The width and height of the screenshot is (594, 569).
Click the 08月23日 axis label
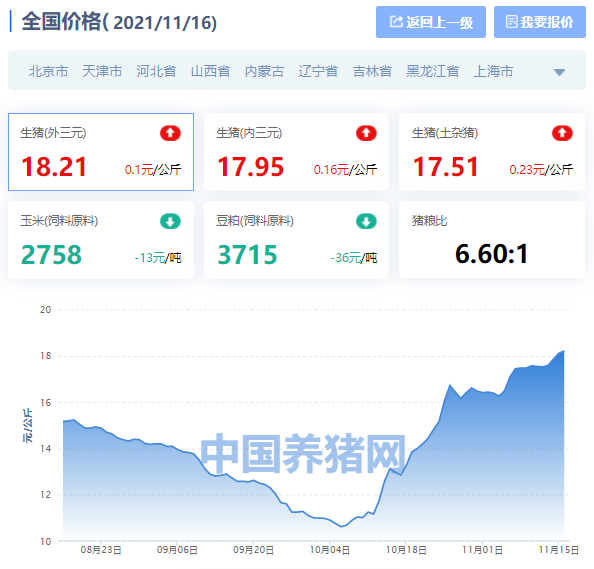(101, 550)
